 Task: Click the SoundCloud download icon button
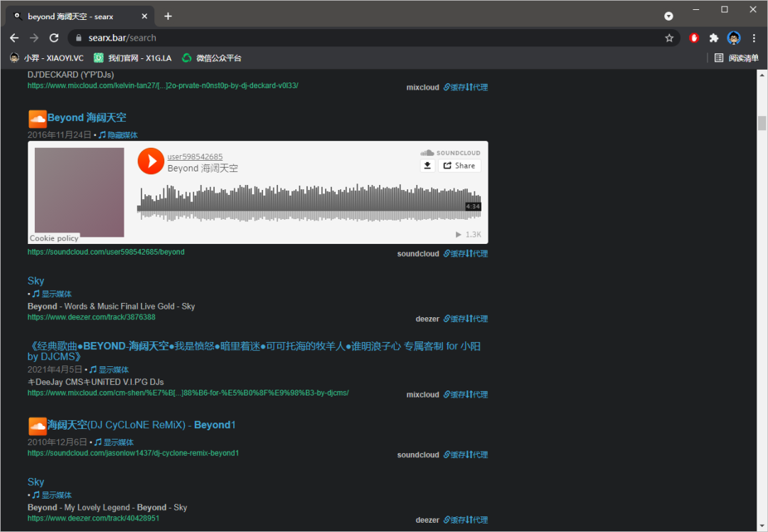coord(427,166)
